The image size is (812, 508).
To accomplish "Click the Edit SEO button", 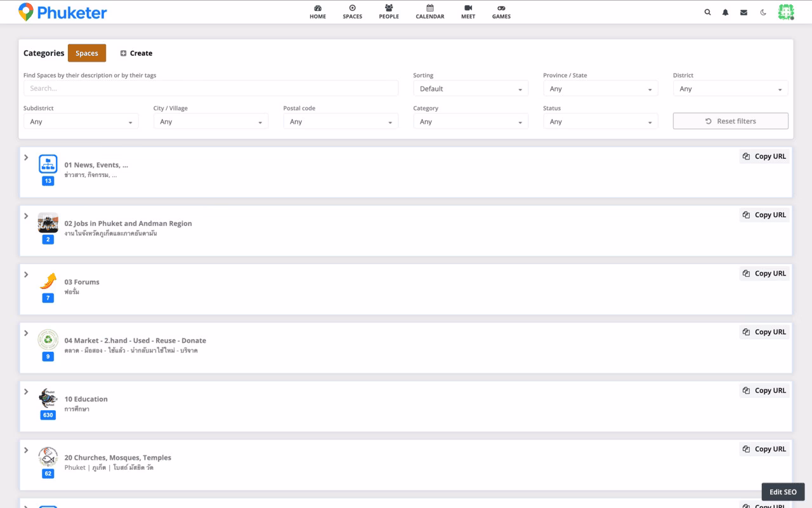I will click(x=783, y=492).
